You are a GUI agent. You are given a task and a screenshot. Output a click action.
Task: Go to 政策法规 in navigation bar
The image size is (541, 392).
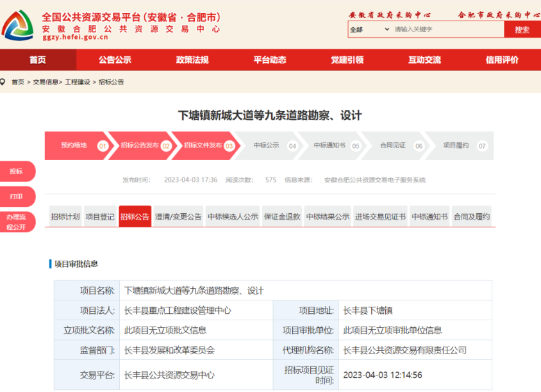coord(192,60)
